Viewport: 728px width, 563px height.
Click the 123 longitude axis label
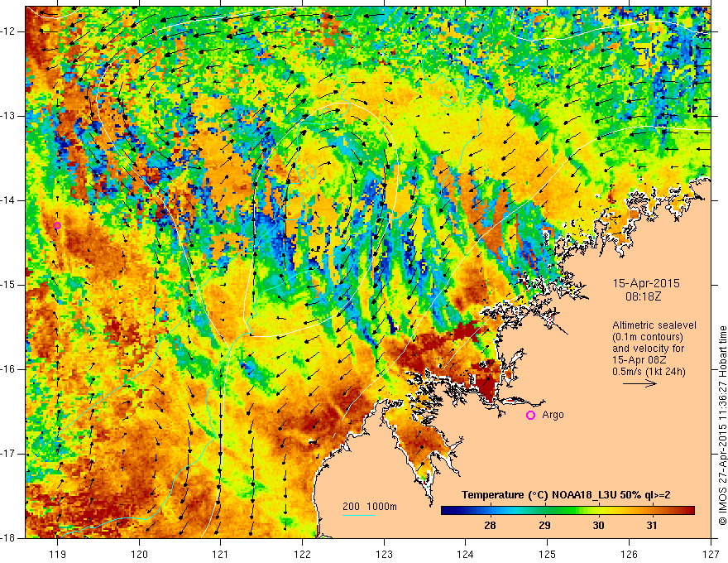point(384,554)
